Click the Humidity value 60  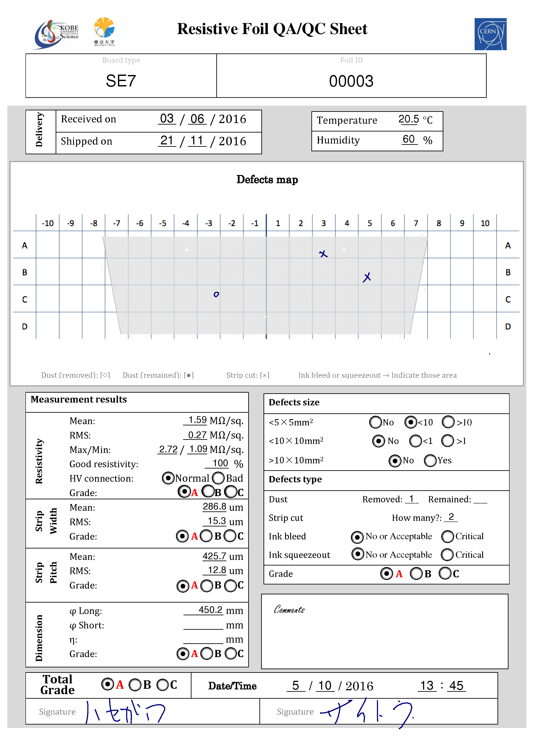tap(409, 139)
